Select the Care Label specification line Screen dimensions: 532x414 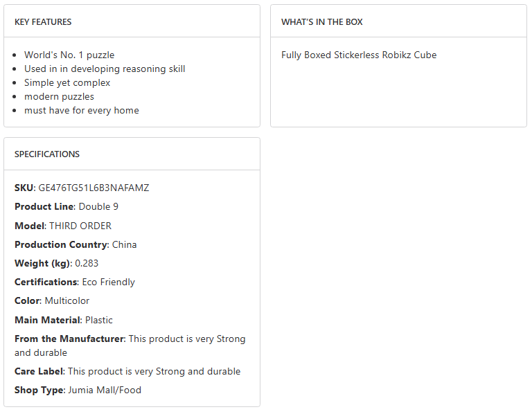pyautogui.click(x=127, y=372)
